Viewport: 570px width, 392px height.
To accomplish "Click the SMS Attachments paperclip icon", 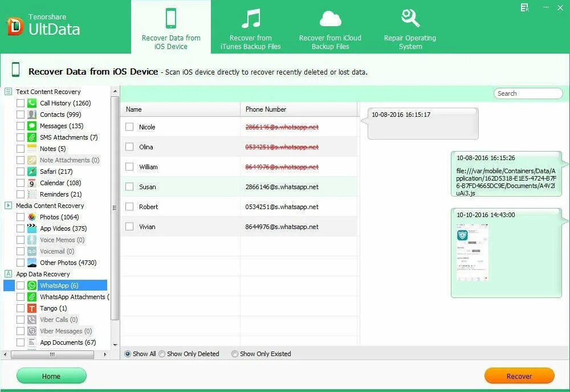I will (32, 137).
